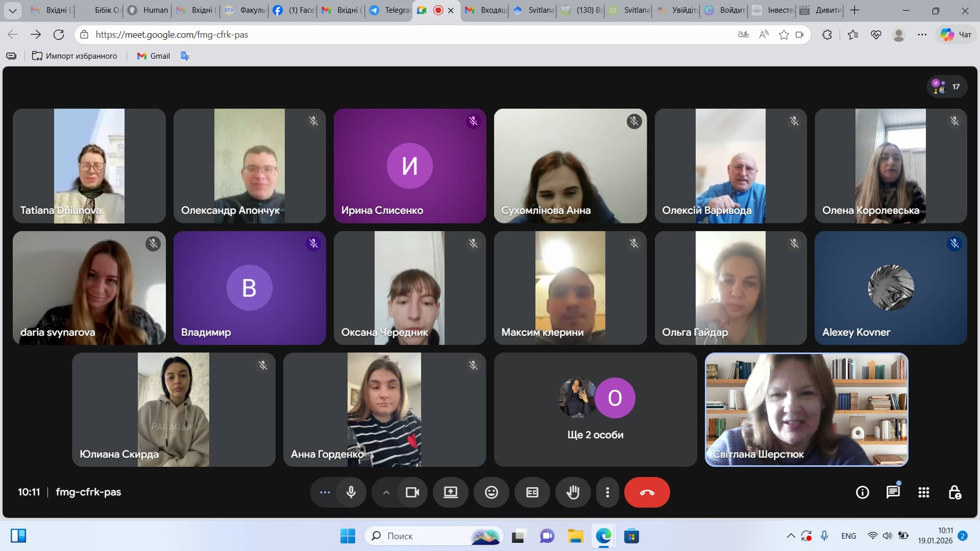Start screen sharing with Present now
The image size is (980, 551).
450,492
